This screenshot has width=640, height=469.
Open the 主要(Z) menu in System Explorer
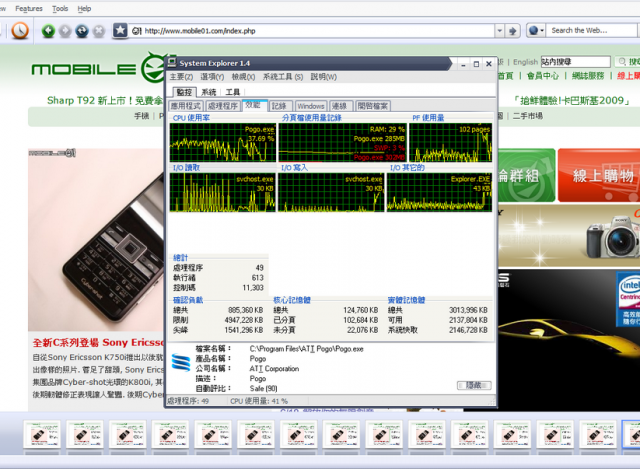pyautogui.click(x=181, y=77)
